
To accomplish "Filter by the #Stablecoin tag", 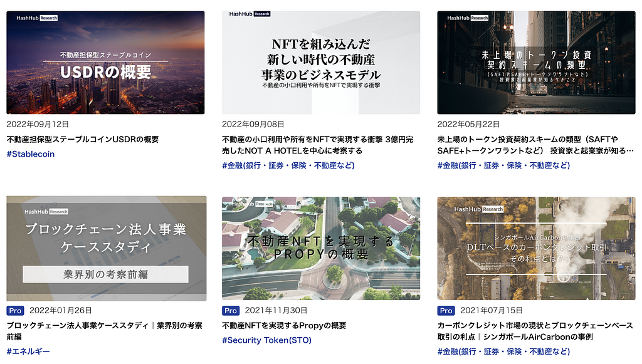I will [31, 154].
